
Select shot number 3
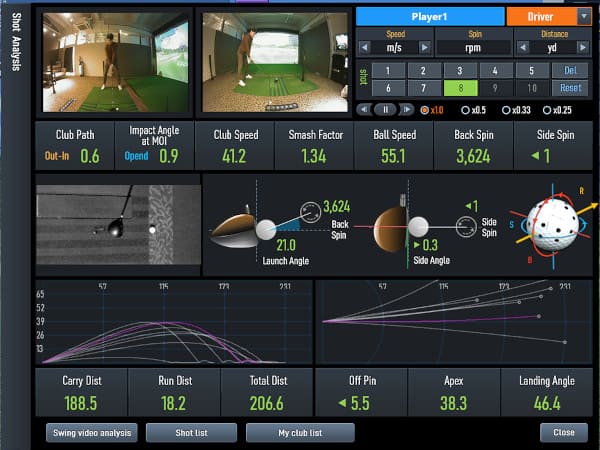coord(459,71)
